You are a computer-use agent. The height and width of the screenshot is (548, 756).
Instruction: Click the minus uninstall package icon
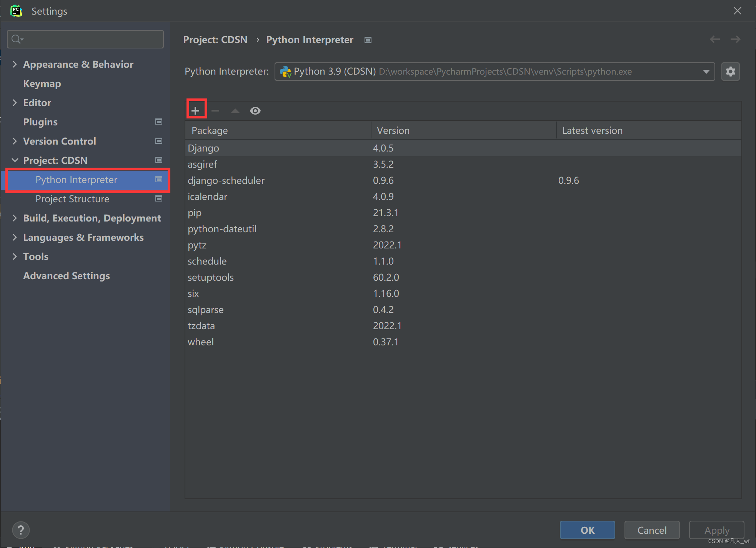[215, 111]
